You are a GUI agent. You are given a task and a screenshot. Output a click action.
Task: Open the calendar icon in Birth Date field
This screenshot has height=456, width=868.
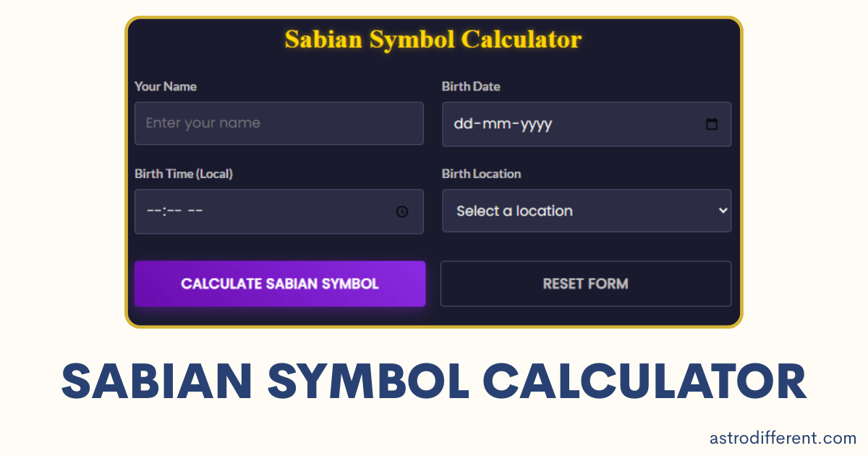711,124
